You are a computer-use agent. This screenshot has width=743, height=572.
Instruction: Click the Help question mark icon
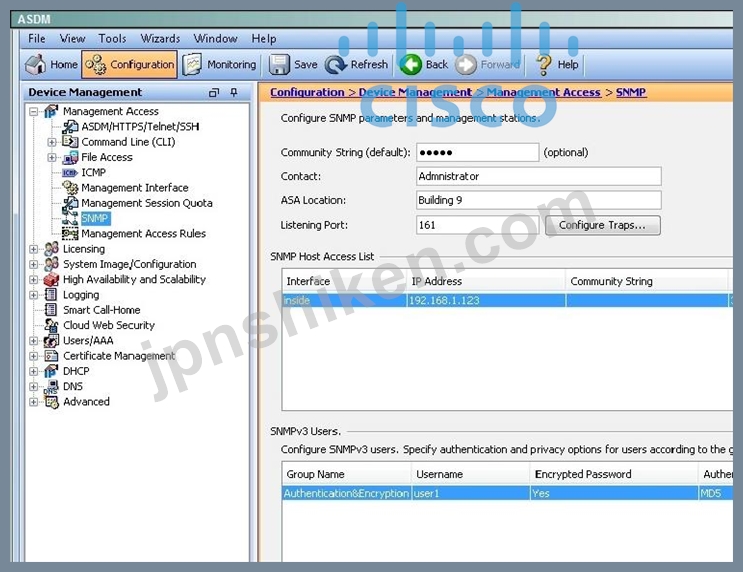click(x=544, y=64)
